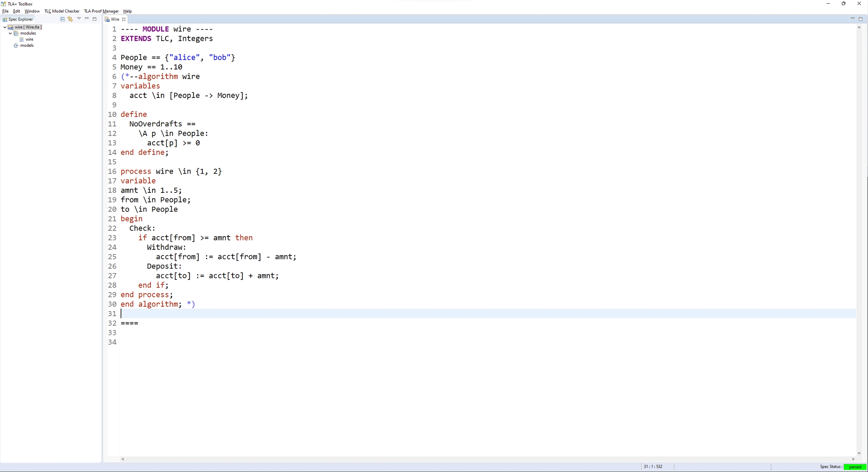Collapse the wire [ Wire.tla ] tree node
The image size is (868, 472).
pos(5,27)
